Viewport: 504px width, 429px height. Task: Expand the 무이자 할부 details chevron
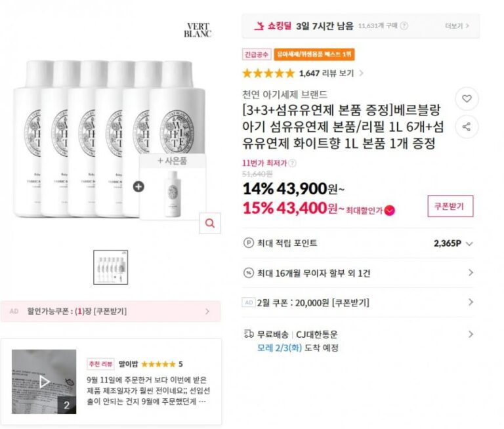pyautogui.click(x=470, y=273)
